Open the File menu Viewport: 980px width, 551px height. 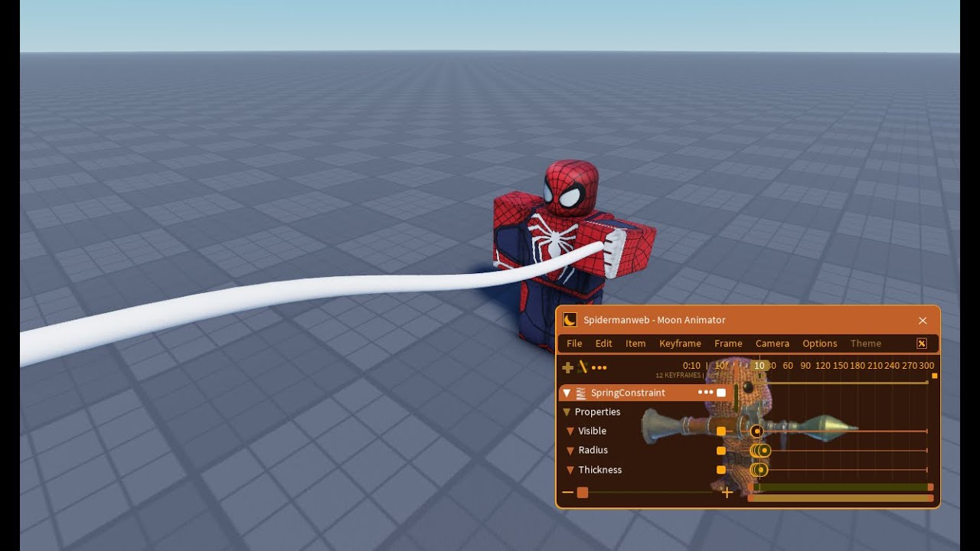[x=574, y=344]
